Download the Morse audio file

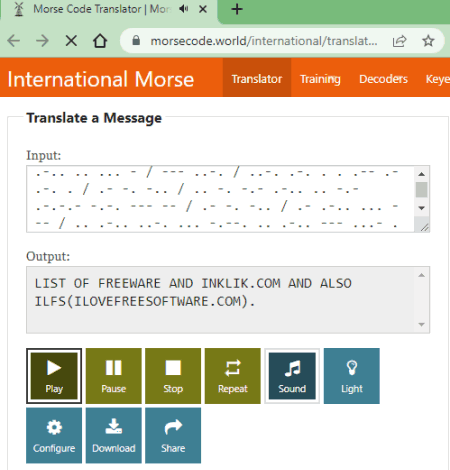tap(114, 435)
